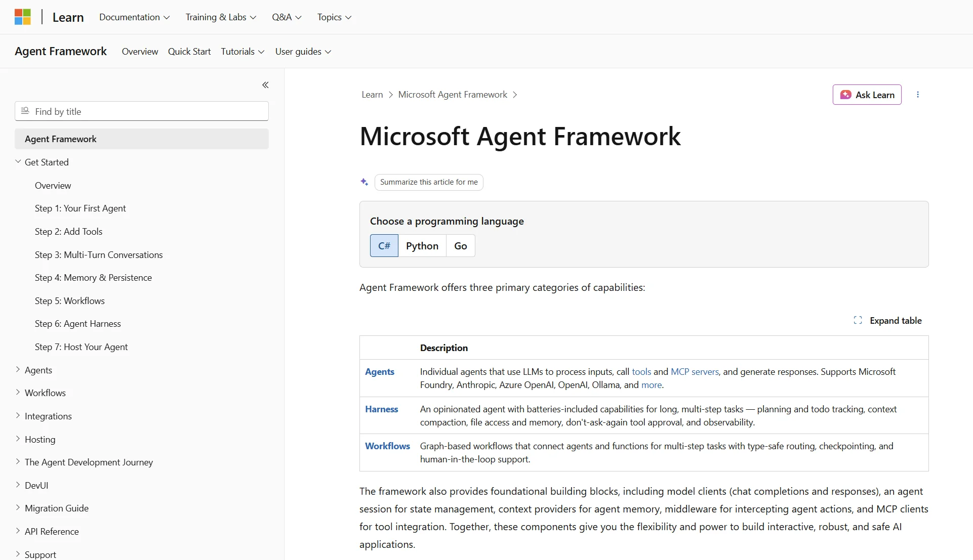Open the Q&A dropdown menu
The image size is (973, 560).
tap(287, 17)
